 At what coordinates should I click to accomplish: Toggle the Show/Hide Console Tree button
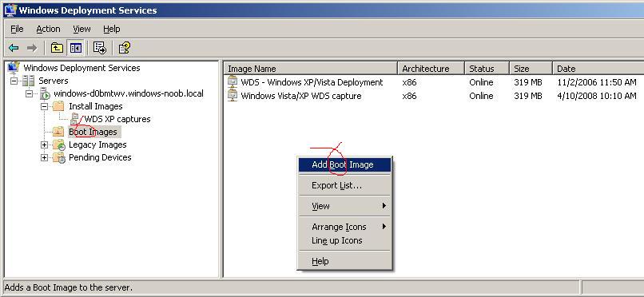[x=76, y=48]
